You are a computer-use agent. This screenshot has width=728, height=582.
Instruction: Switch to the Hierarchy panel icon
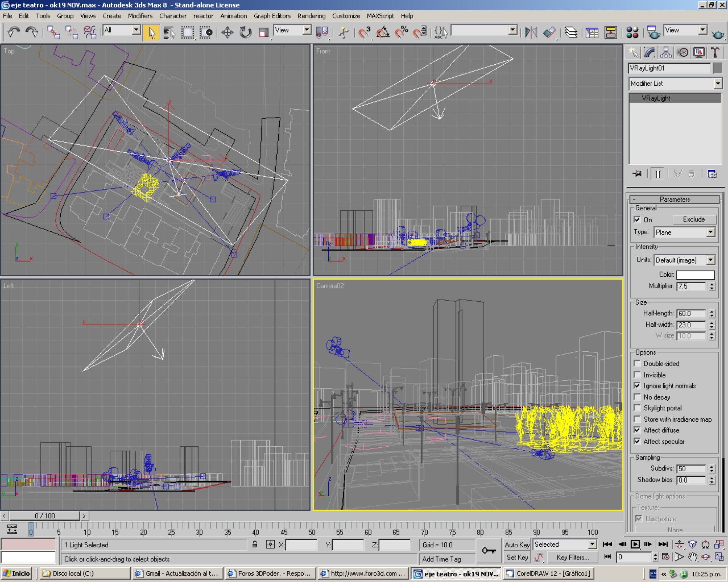point(665,53)
